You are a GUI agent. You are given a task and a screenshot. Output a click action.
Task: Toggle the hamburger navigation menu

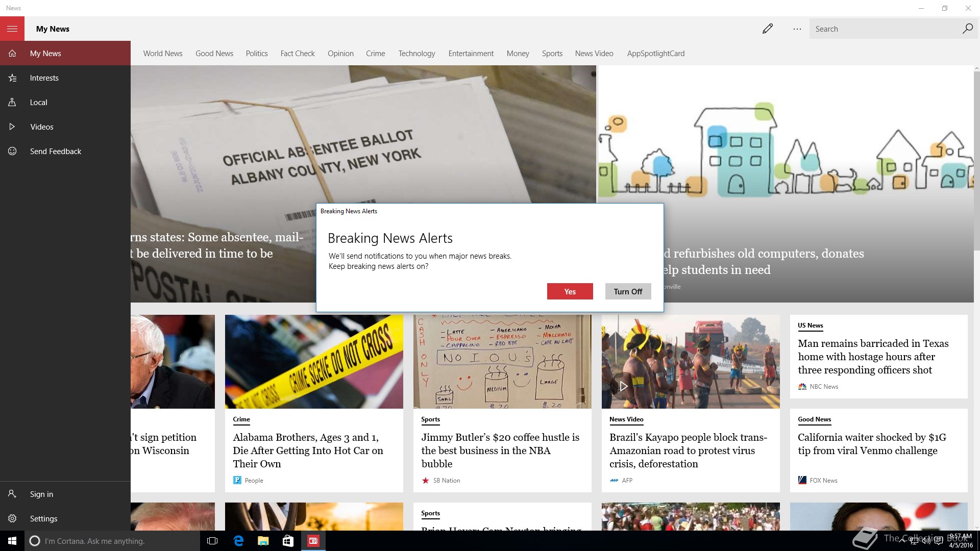[12, 29]
